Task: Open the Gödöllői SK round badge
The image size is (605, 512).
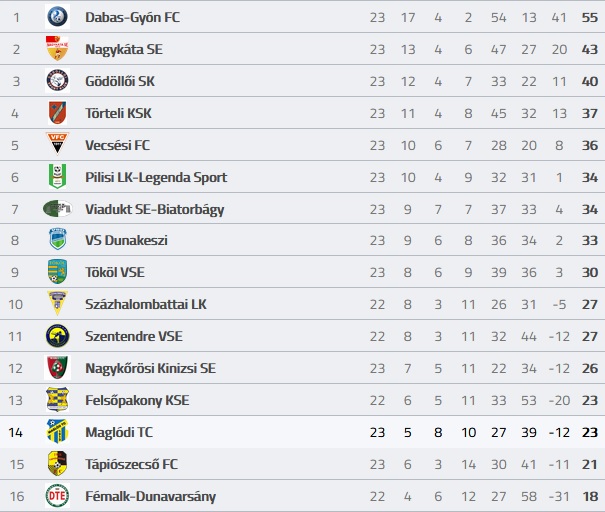Action: click(57, 81)
